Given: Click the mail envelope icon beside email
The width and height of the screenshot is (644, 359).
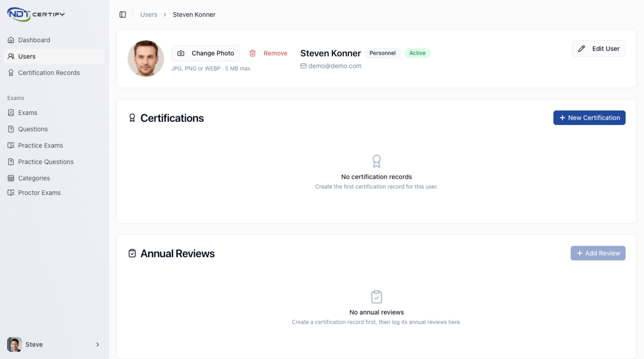Looking at the screenshot, I should pyautogui.click(x=303, y=66).
